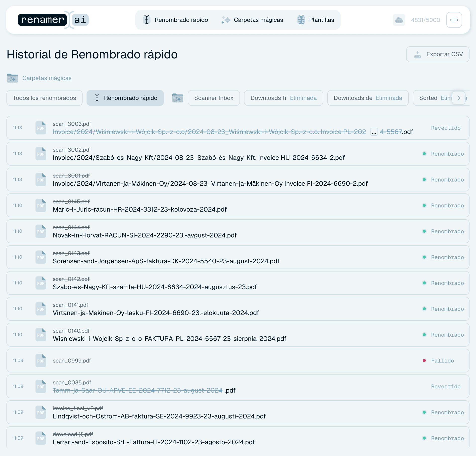Click the red Fallido status dot
This screenshot has width=476, height=456.
(424, 361)
